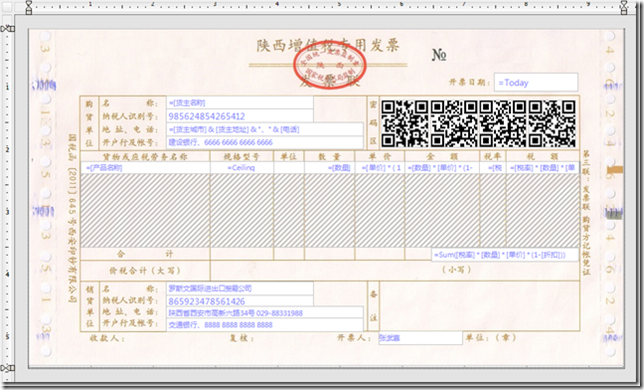The width and height of the screenshot is (644, 390).
Task: Click the 货物或应税劳务名称 column header
Action: [145, 156]
